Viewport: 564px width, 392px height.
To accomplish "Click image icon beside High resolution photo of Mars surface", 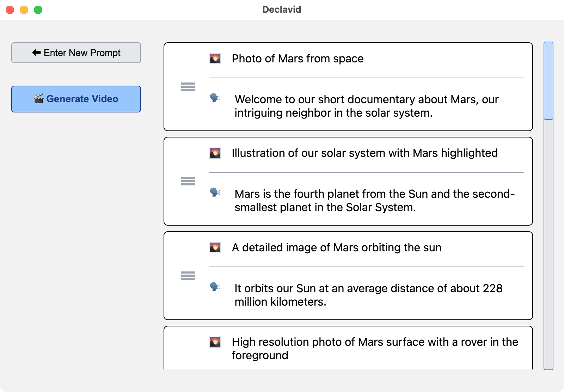I will [x=215, y=342].
